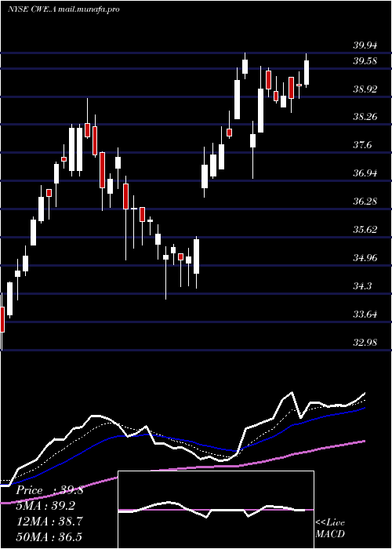392x549 pixels.
Task: Click the Price : 39.8 readout
Action: pos(49,491)
